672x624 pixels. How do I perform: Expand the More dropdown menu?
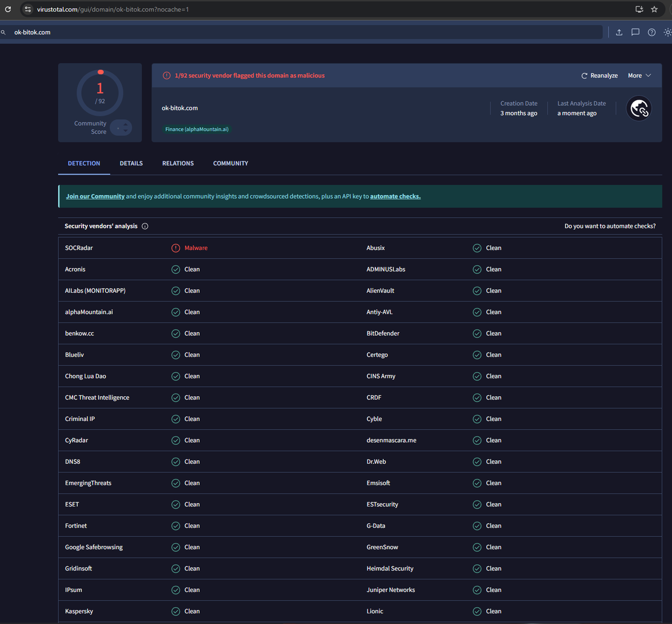pyautogui.click(x=640, y=76)
